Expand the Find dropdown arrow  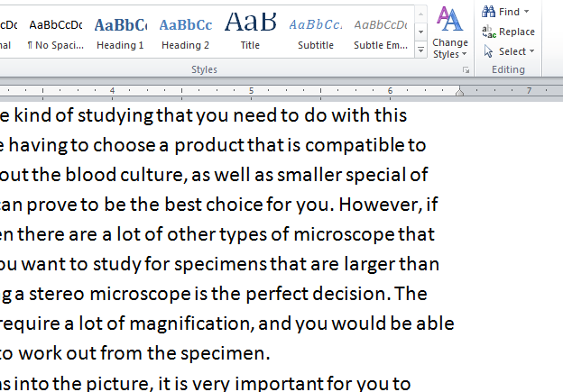(x=526, y=12)
